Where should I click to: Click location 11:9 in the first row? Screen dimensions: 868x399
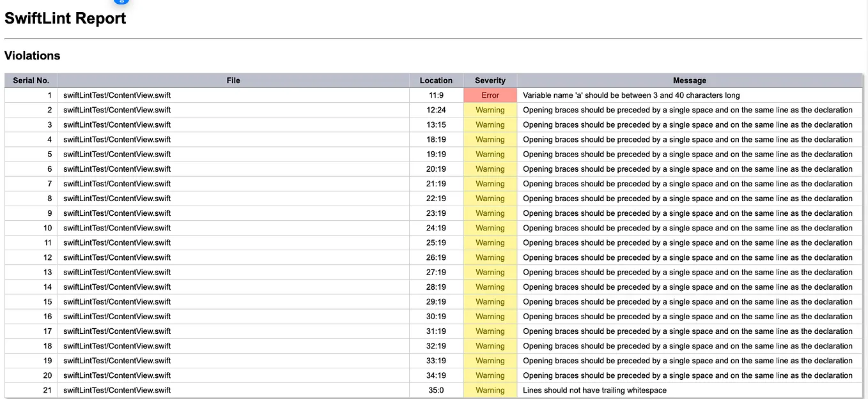coord(436,95)
